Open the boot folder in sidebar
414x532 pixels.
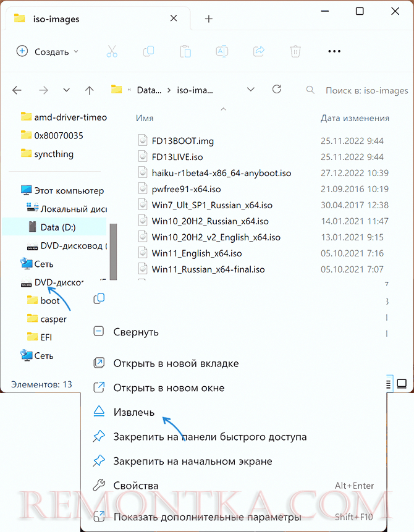pyautogui.click(x=43, y=301)
